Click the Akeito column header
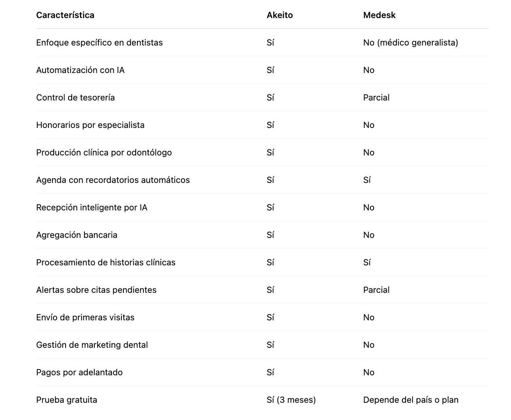The height and width of the screenshot is (420, 511). [x=280, y=15]
